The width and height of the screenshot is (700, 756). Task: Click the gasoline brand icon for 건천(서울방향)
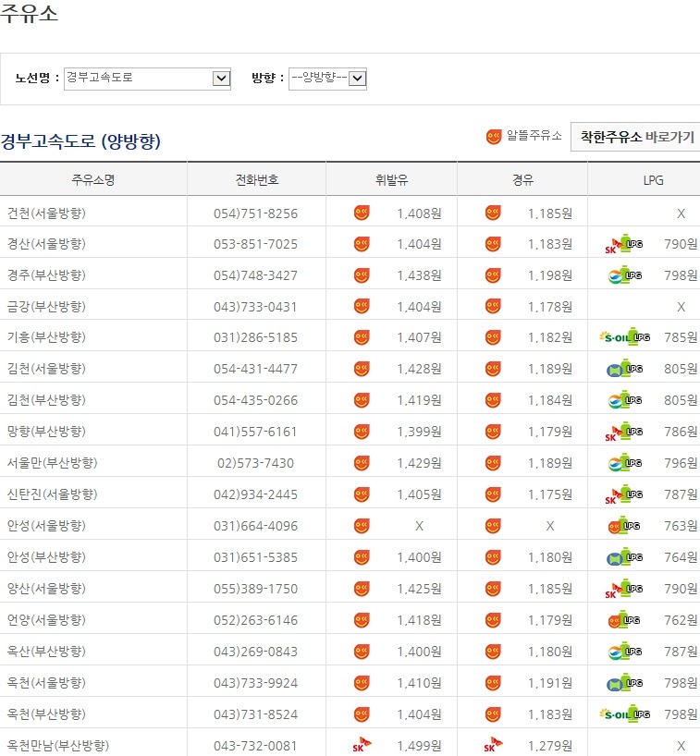pyautogui.click(x=362, y=213)
